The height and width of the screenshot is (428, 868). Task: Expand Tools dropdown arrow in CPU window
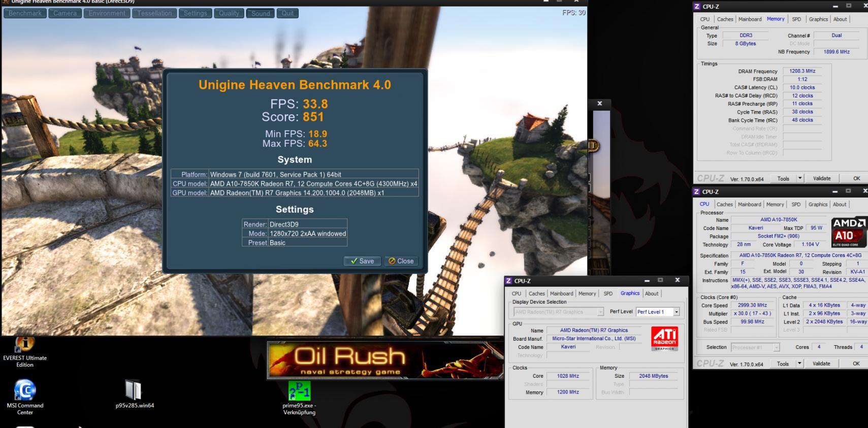[799, 364]
